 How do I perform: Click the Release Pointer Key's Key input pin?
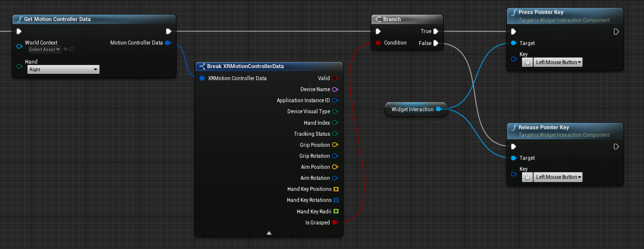tap(513, 174)
